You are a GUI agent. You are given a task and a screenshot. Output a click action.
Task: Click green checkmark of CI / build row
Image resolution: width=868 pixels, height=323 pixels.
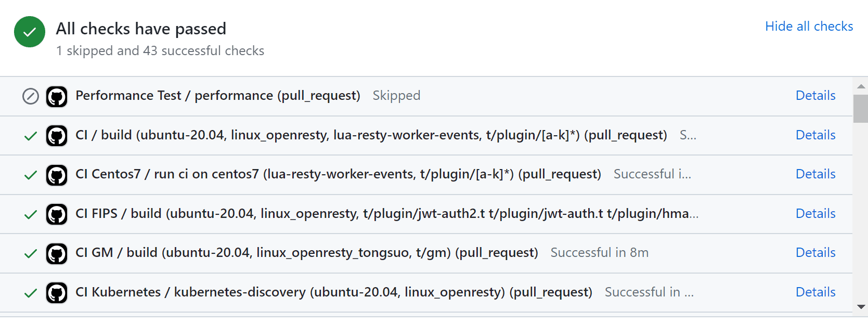(31, 136)
